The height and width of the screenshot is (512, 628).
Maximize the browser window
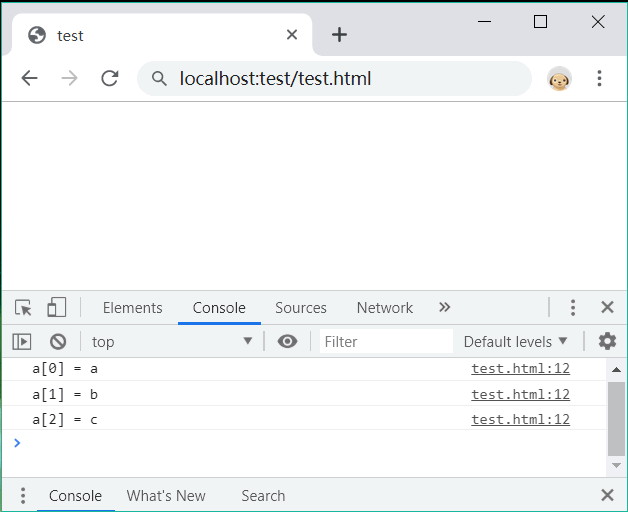(x=540, y=22)
